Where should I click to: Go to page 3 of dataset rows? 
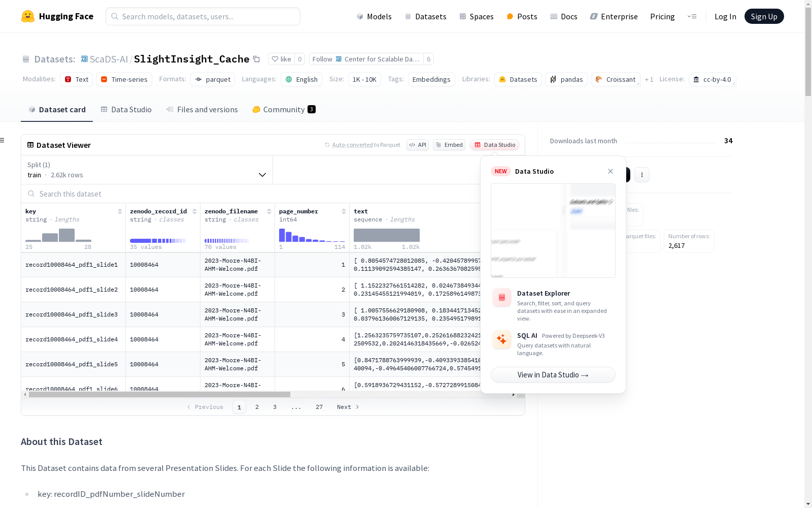coord(275,407)
